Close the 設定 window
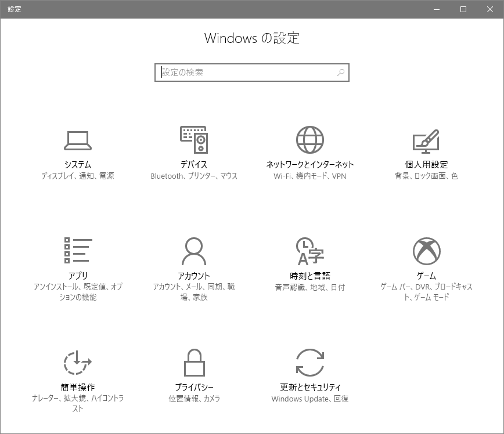Viewport: 504px width, 434px height. tap(490, 9)
